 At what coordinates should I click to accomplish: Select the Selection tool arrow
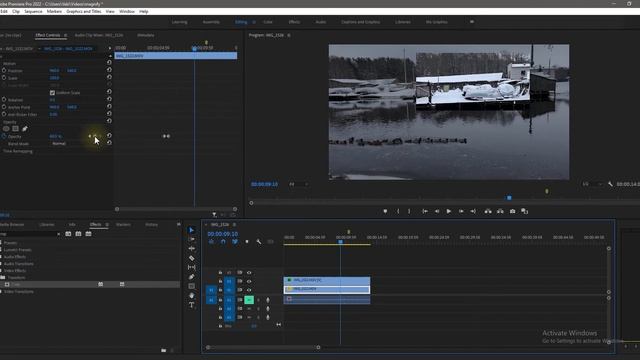(191, 230)
